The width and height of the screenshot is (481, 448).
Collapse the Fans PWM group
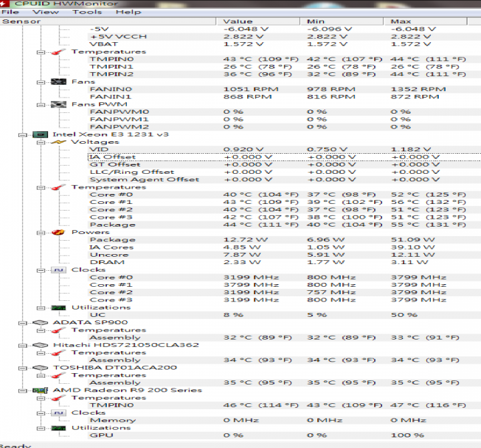41,105
